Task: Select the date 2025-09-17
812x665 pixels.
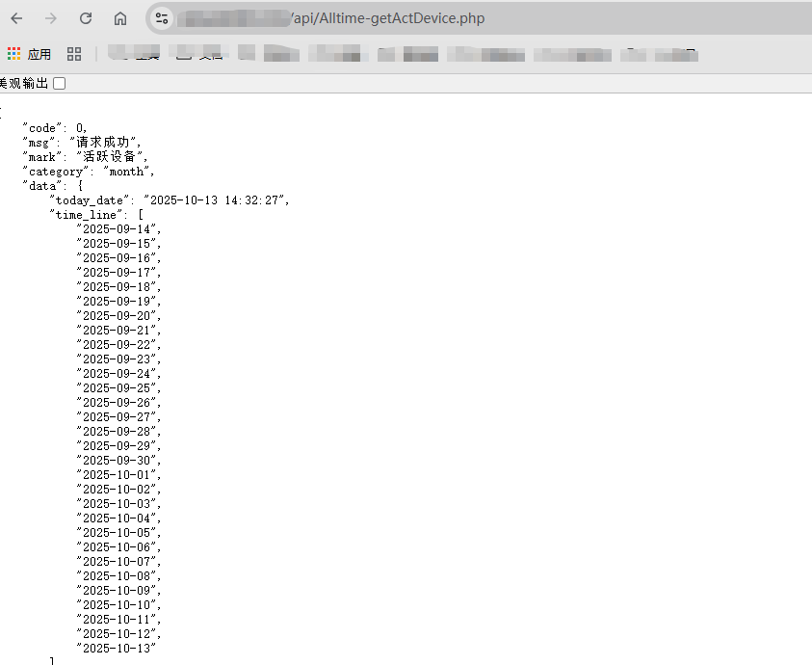Action: [116, 273]
